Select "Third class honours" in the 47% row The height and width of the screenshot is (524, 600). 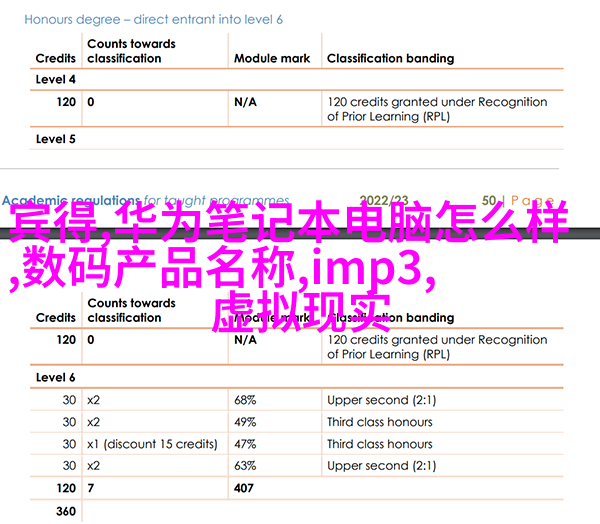pos(380,444)
